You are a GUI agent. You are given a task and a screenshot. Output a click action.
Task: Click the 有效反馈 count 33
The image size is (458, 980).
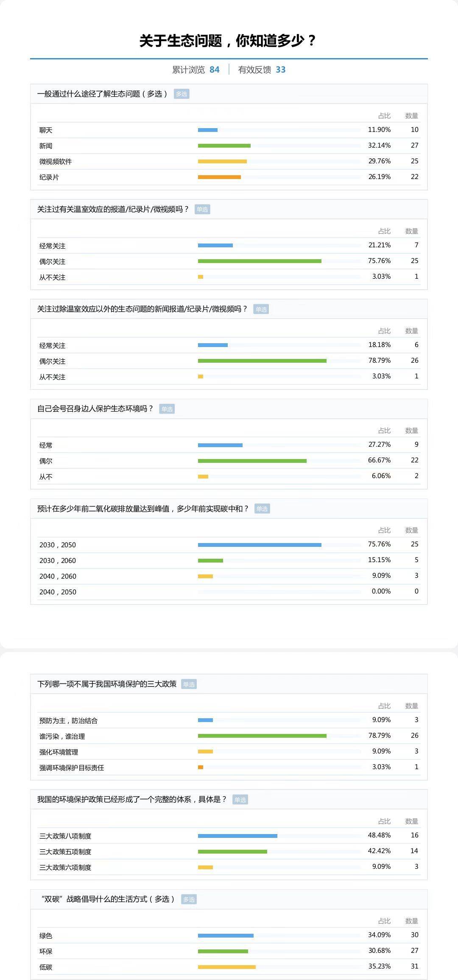pyautogui.click(x=281, y=70)
